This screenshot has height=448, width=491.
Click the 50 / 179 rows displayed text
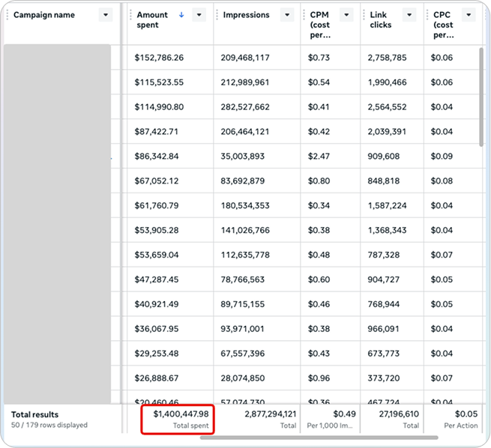[x=49, y=425]
